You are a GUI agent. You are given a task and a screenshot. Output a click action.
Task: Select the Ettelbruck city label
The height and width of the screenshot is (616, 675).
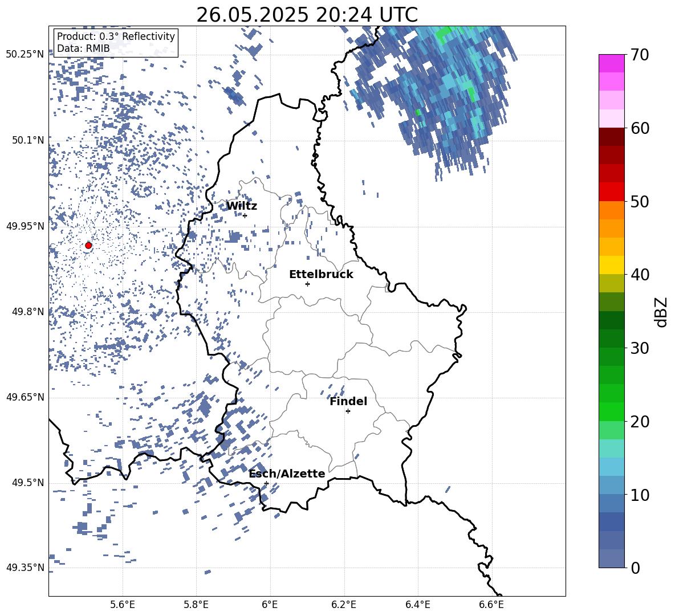coord(321,275)
